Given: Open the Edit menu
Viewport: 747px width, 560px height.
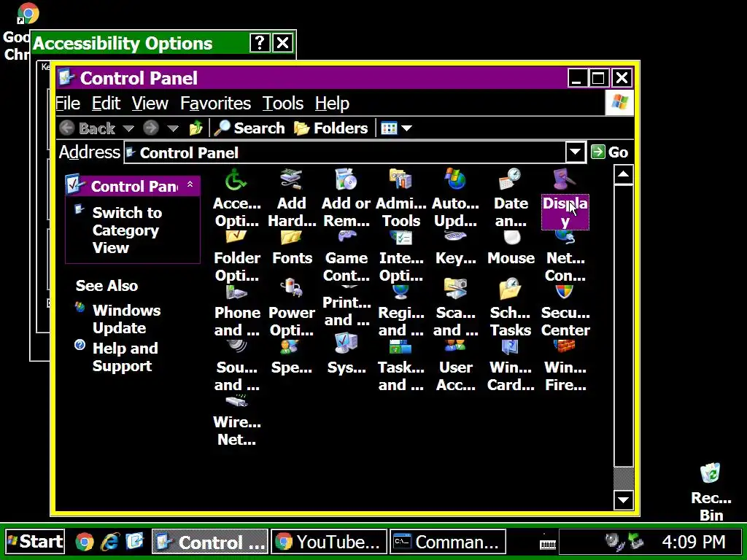Looking at the screenshot, I should click(x=107, y=104).
